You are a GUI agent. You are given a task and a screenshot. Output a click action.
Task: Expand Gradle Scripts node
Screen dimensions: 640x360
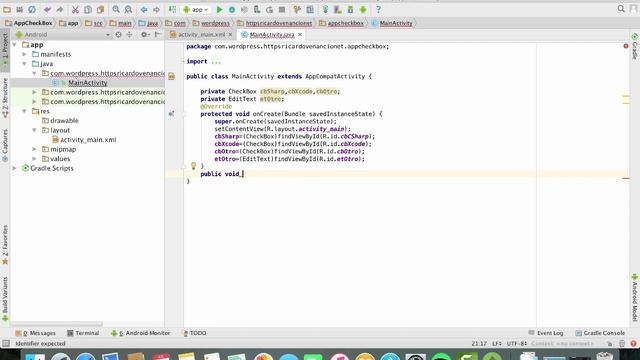[15, 168]
